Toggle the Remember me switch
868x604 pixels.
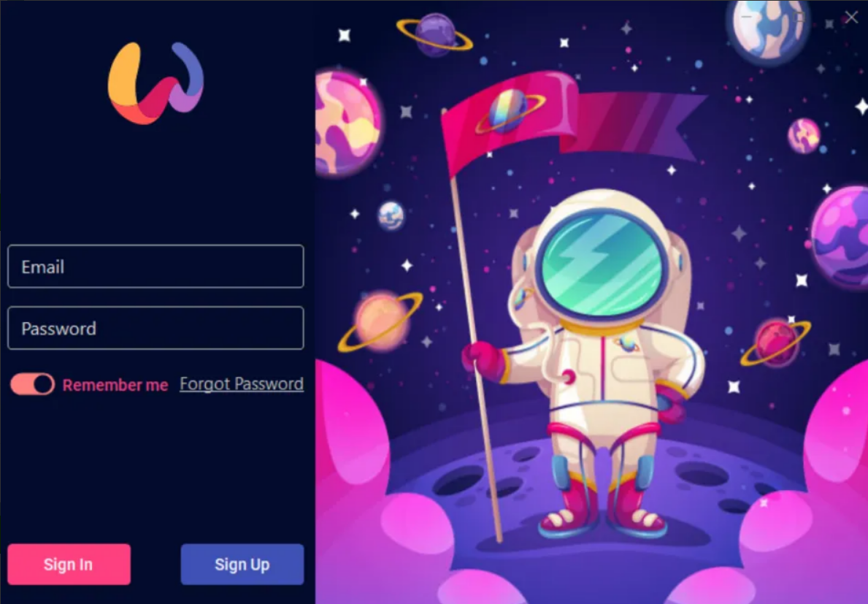33,384
